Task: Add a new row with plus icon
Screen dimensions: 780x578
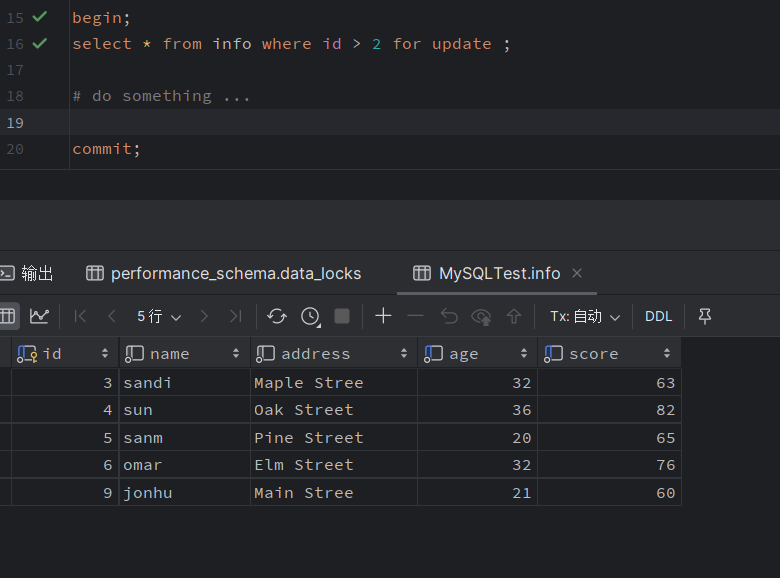Action: pyautogui.click(x=383, y=316)
